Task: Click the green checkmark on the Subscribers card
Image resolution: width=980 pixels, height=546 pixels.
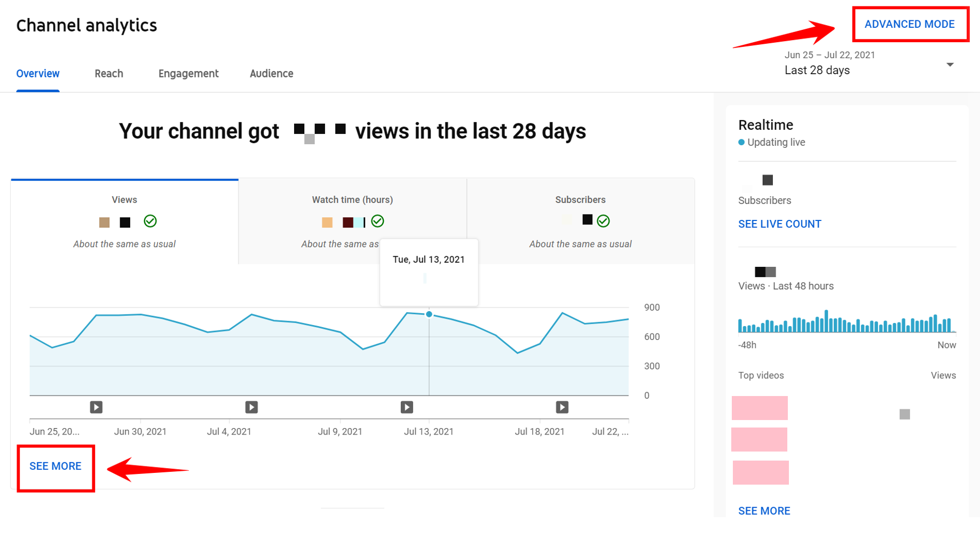Action: pos(604,220)
